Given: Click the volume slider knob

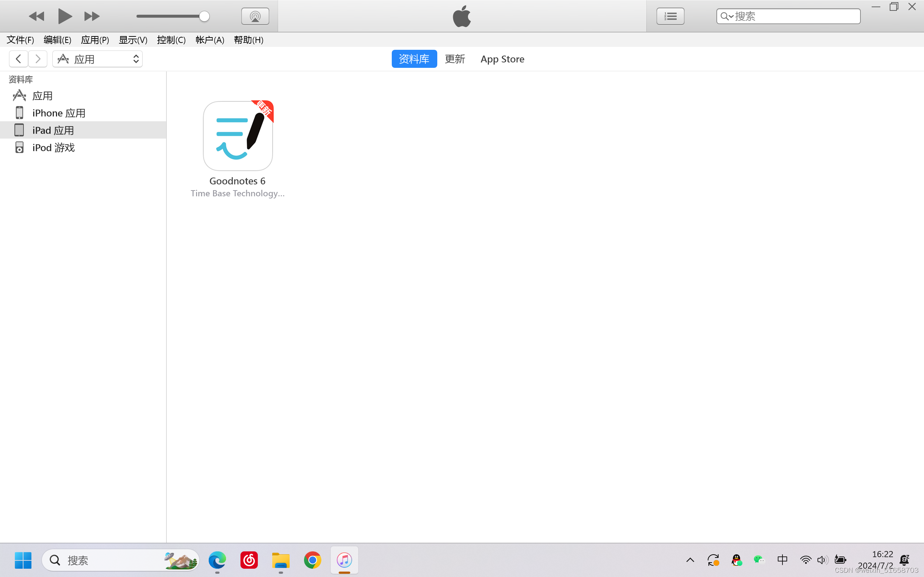Looking at the screenshot, I should tap(204, 16).
